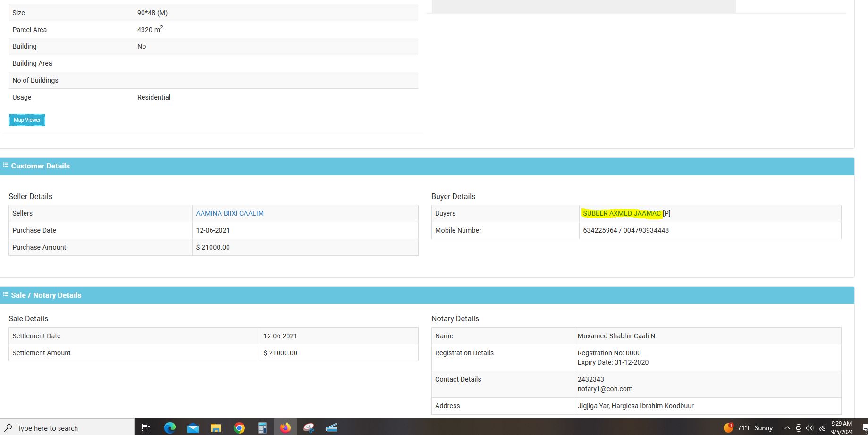Select highlighted buyer SUBEER AXMED JAAMAC
Image resolution: width=868 pixels, height=435 pixels.
tap(622, 213)
